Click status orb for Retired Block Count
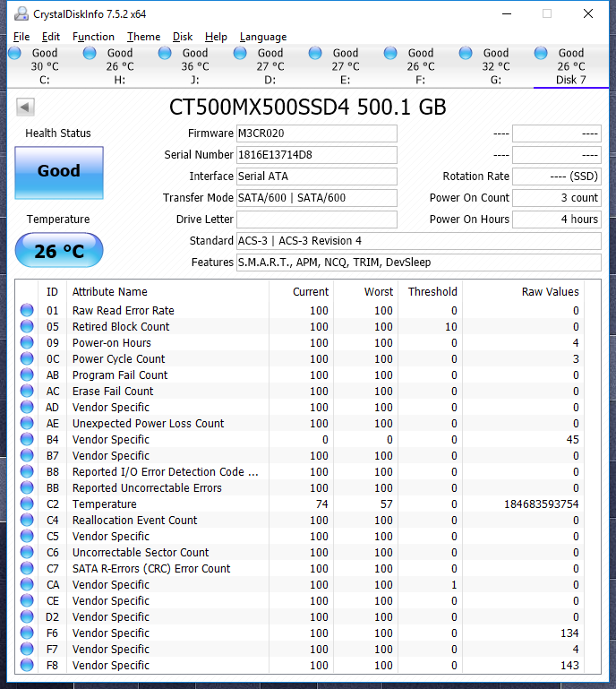This screenshot has width=616, height=689. pyautogui.click(x=27, y=327)
